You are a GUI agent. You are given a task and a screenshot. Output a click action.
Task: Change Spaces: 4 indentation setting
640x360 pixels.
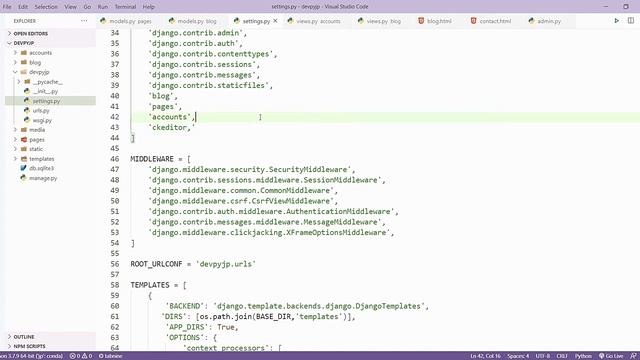[518, 356]
